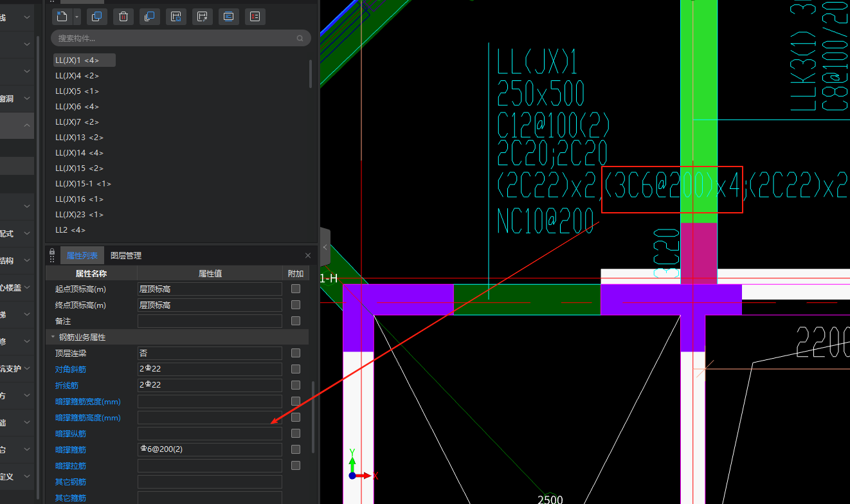Select LL(JX)14 <4> in component list
The width and height of the screenshot is (850, 504).
(79, 153)
